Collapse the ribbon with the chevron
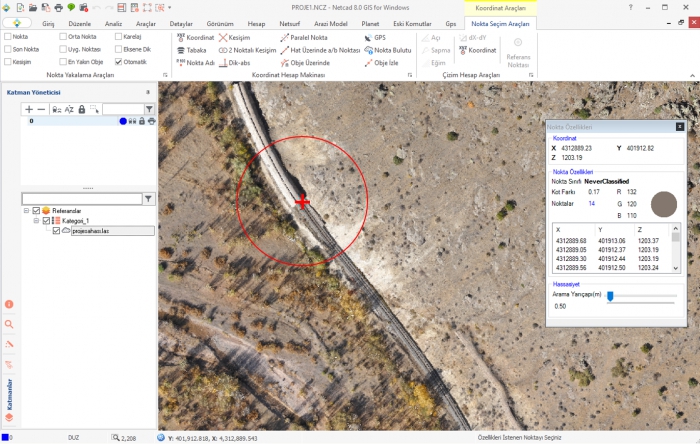The height and width of the screenshot is (444, 700). pos(692,75)
